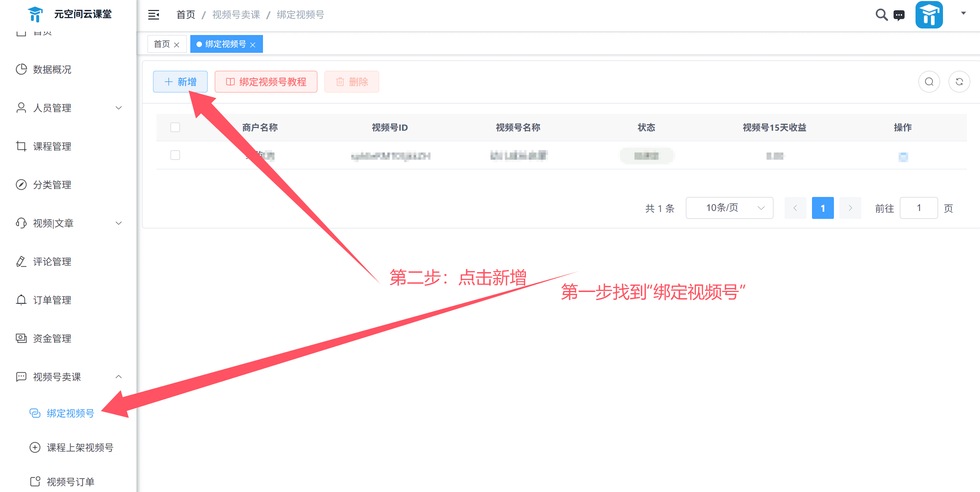Check the first table row checkbox
The image size is (980, 492).
pyautogui.click(x=175, y=155)
